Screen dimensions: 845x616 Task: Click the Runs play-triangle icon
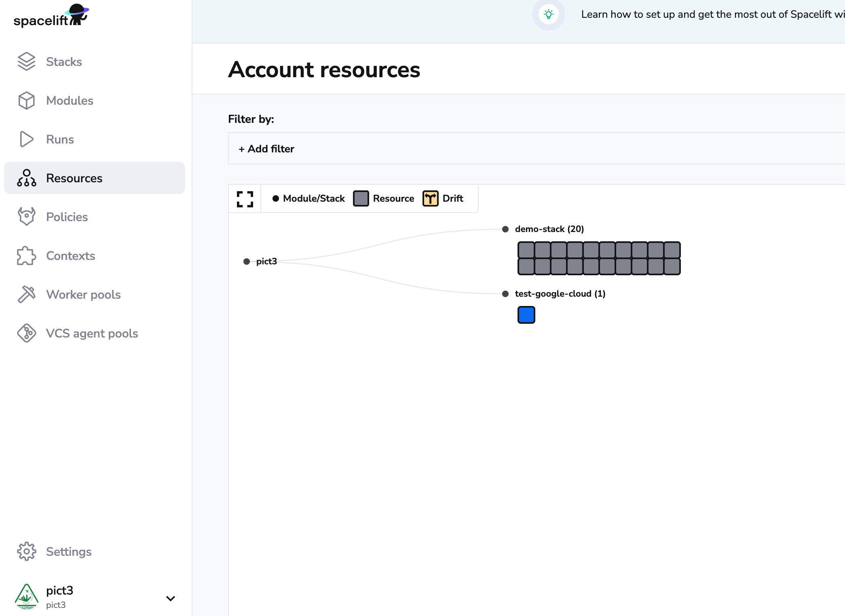coord(27,139)
